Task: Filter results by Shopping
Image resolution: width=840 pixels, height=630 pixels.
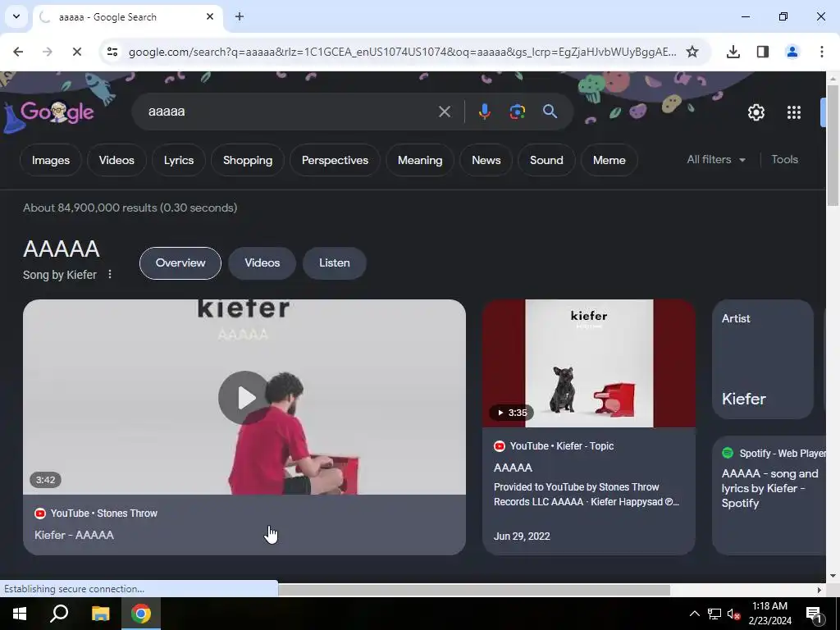Action: pos(248,160)
